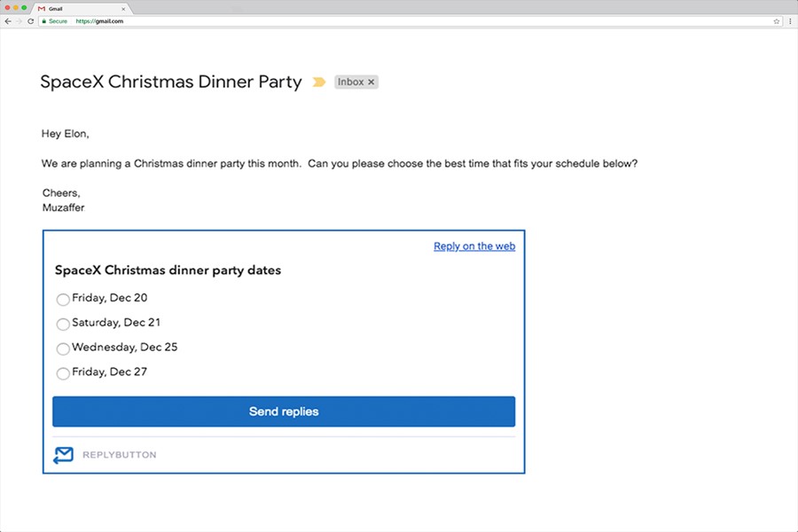Choose the Saturday, Dec 21 radio button
Screen dimensions: 798x532
(x=63, y=325)
